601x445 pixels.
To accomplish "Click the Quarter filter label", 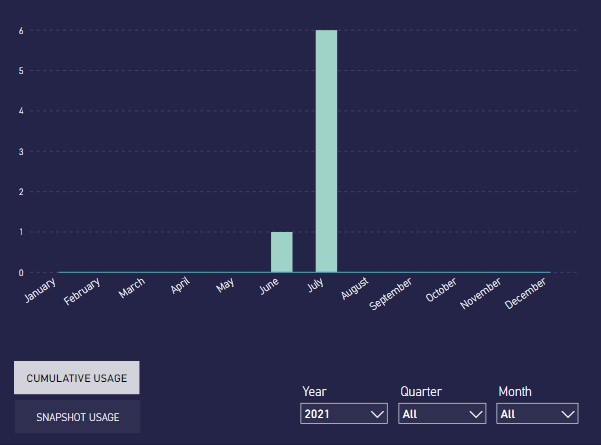I will click(421, 392).
